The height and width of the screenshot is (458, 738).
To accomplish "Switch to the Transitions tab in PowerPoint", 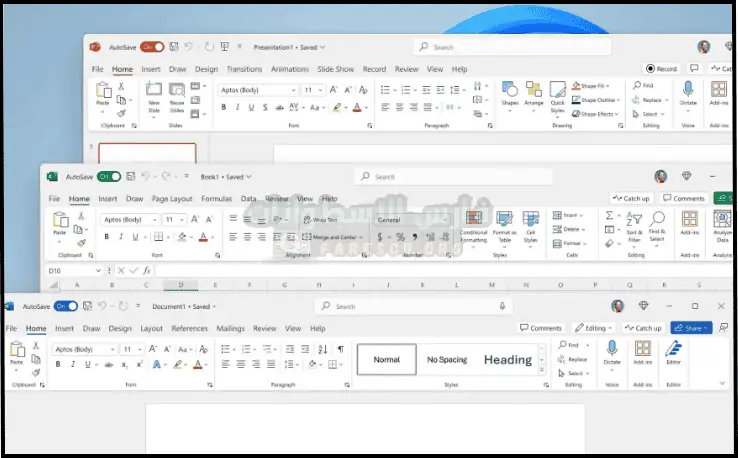I will tap(244, 69).
